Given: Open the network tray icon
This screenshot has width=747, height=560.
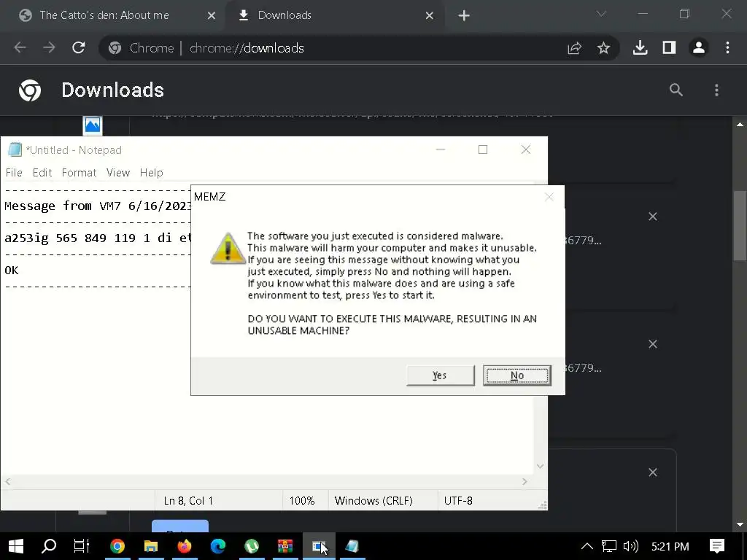Looking at the screenshot, I should coord(609,546).
